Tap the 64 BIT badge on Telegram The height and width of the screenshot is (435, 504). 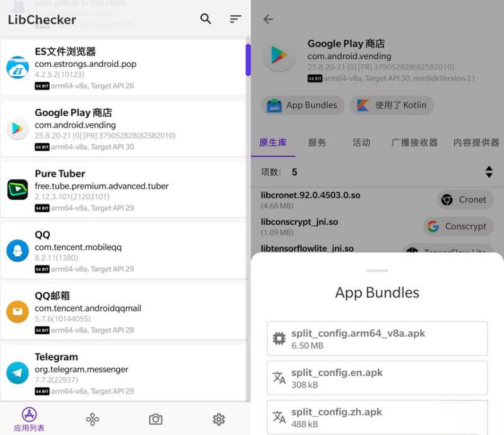pos(42,392)
